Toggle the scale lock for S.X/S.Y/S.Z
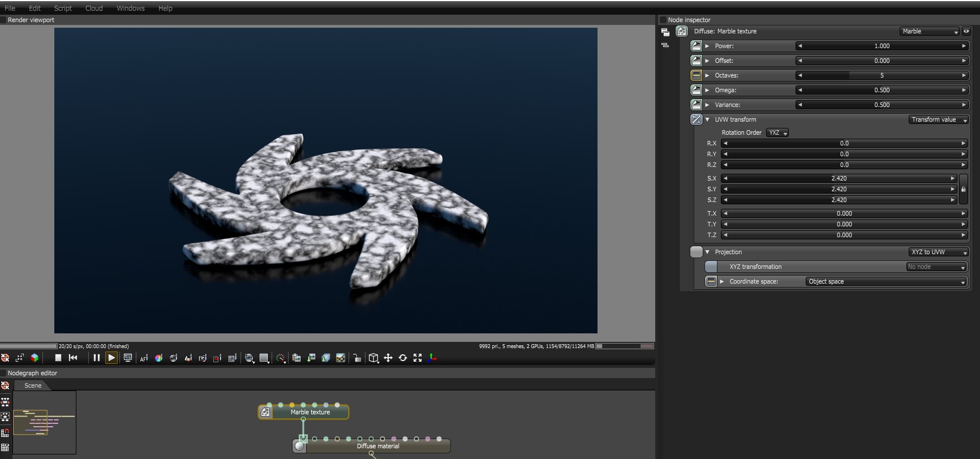 (x=964, y=189)
